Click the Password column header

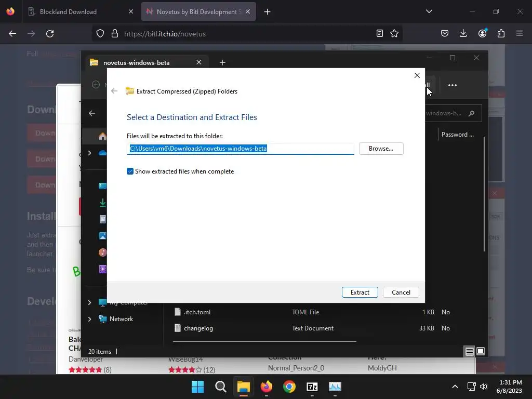(x=457, y=135)
